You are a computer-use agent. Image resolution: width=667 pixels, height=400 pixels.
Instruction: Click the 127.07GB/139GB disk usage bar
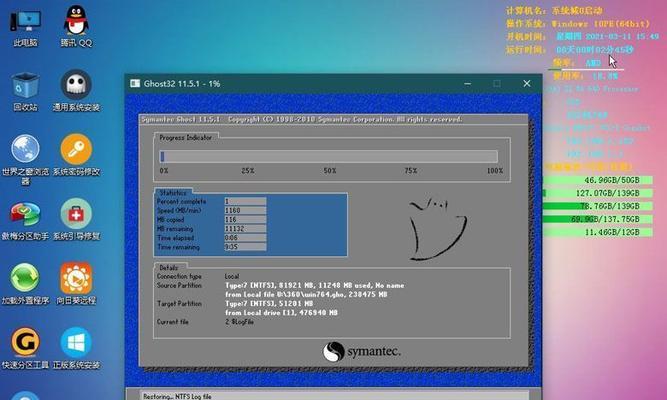tap(598, 193)
